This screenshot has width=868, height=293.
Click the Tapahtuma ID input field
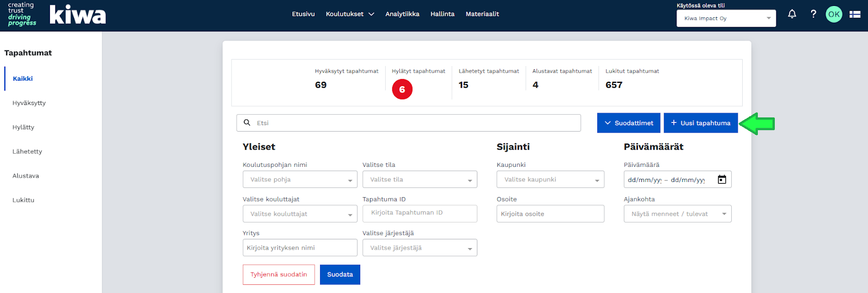pos(419,213)
